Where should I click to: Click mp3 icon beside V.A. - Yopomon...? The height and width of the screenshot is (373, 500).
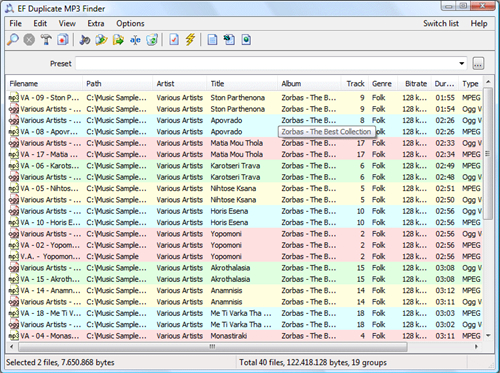[x=14, y=256]
